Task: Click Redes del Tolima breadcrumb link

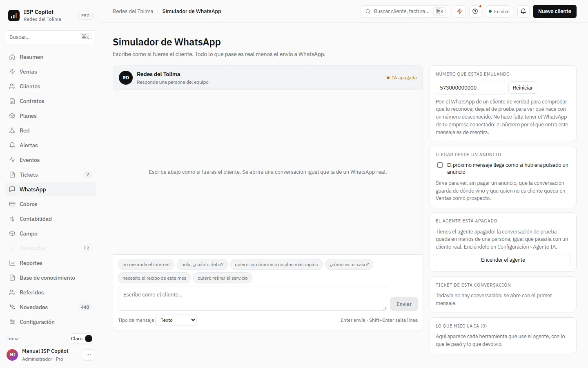Action: coord(133,11)
